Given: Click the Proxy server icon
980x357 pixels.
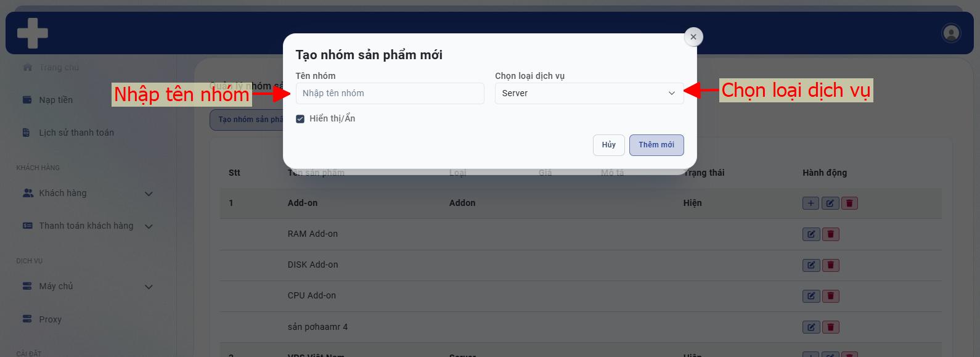Looking at the screenshot, I should [x=27, y=319].
